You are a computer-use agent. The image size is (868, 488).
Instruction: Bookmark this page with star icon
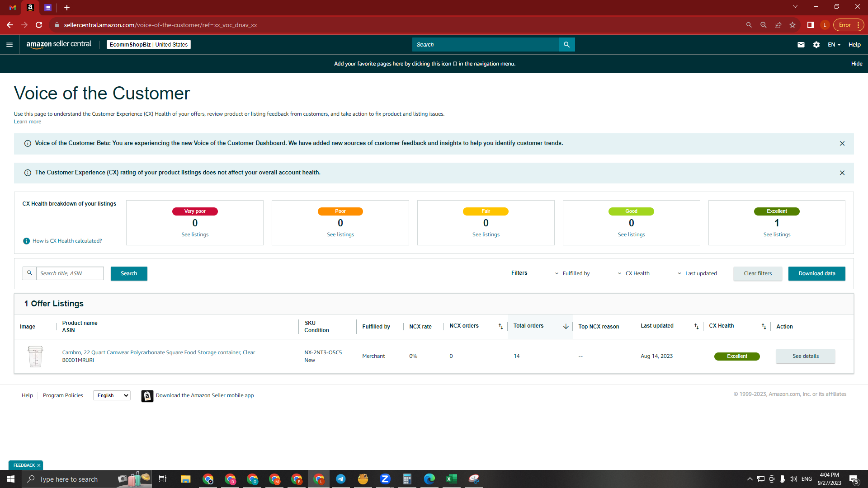(x=792, y=25)
